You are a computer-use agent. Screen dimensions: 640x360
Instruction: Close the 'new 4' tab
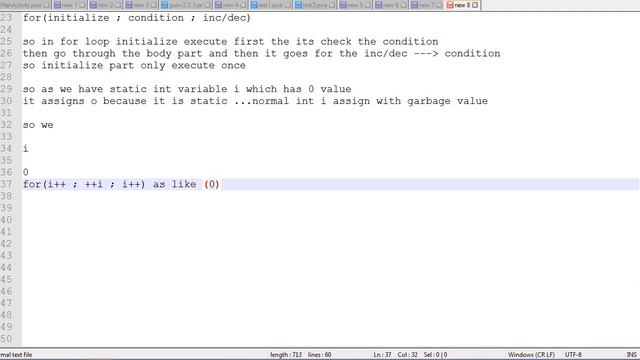243,5
